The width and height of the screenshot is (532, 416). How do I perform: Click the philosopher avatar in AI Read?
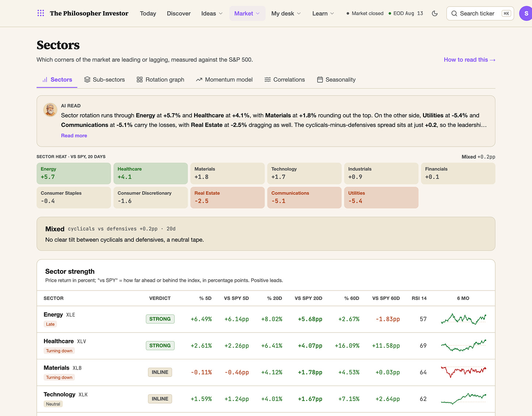(x=50, y=110)
